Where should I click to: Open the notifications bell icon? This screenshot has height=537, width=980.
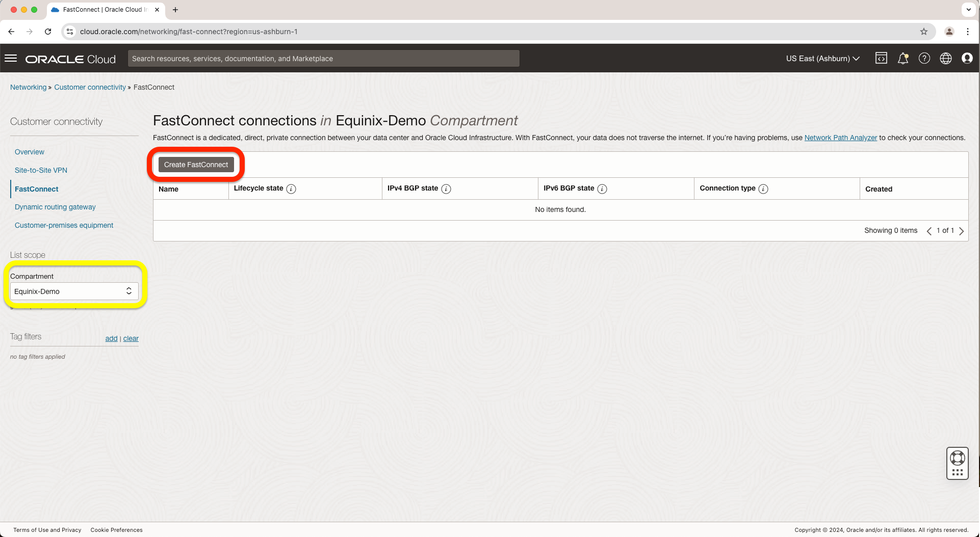coord(902,59)
